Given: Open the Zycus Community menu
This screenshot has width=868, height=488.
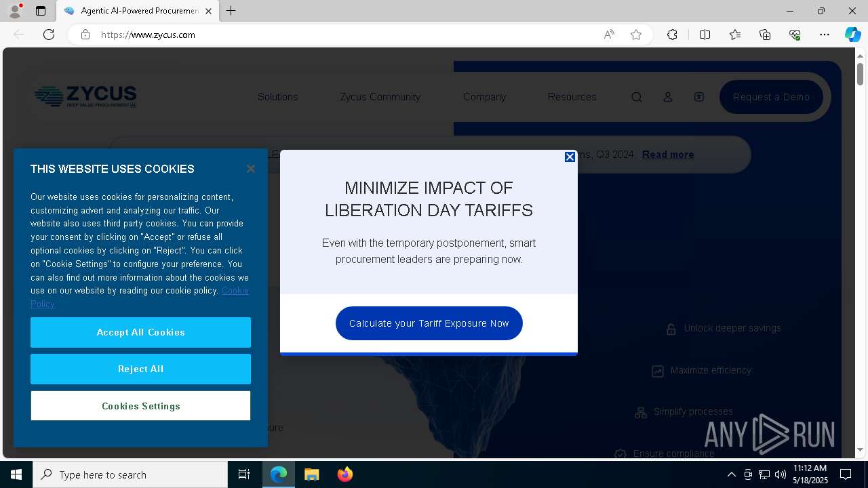Looking at the screenshot, I should (x=380, y=97).
